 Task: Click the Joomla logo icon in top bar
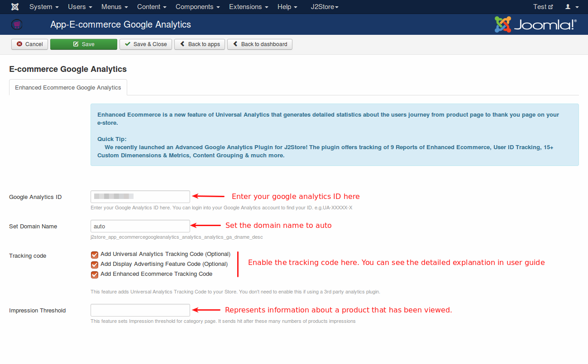pyautogui.click(x=14, y=7)
